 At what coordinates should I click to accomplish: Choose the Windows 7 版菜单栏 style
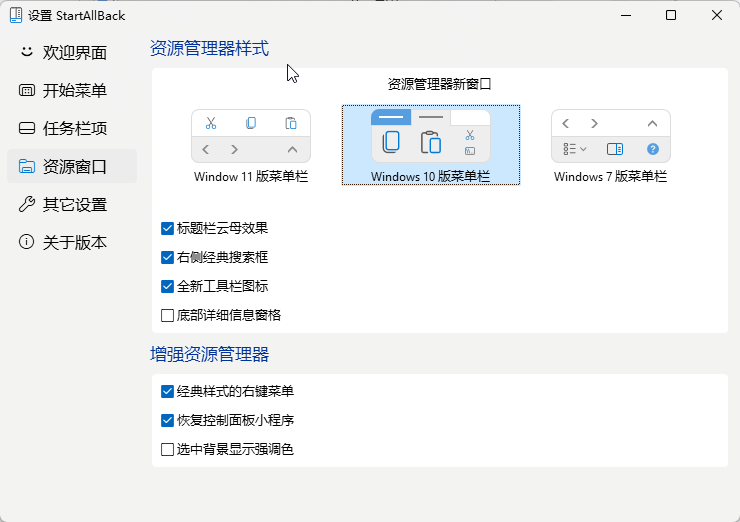point(611,146)
